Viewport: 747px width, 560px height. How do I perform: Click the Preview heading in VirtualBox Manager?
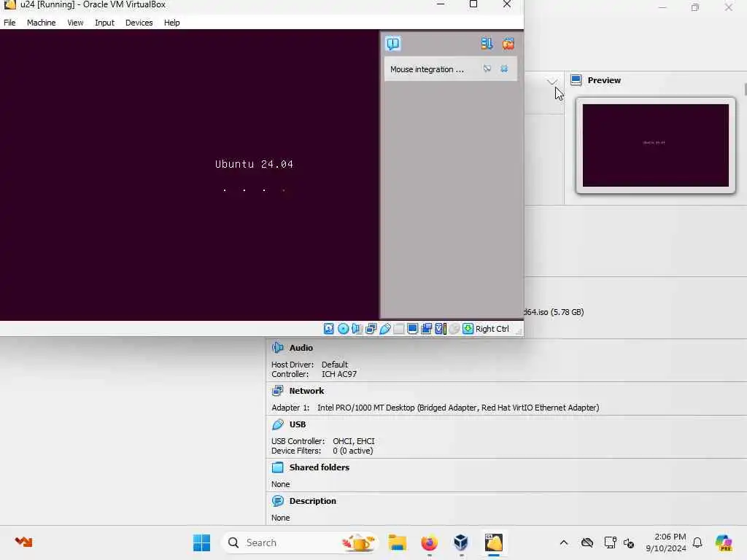(x=604, y=80)
